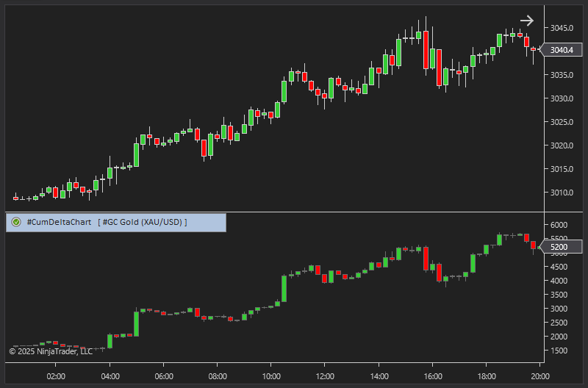This screenshot has width=588, height=388.
Task: Click the 16:00 time axis label
Action: tap(432, 376)
